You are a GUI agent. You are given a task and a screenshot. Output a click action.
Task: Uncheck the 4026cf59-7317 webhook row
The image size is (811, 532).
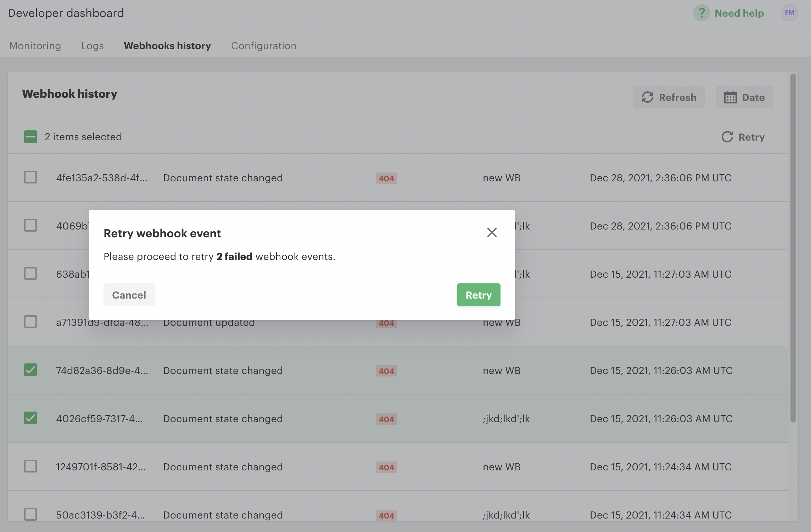pos(30,418)
